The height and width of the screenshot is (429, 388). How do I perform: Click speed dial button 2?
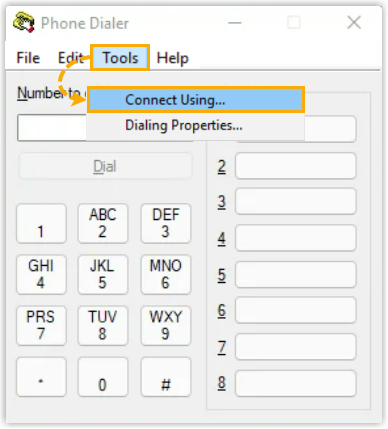296,166
